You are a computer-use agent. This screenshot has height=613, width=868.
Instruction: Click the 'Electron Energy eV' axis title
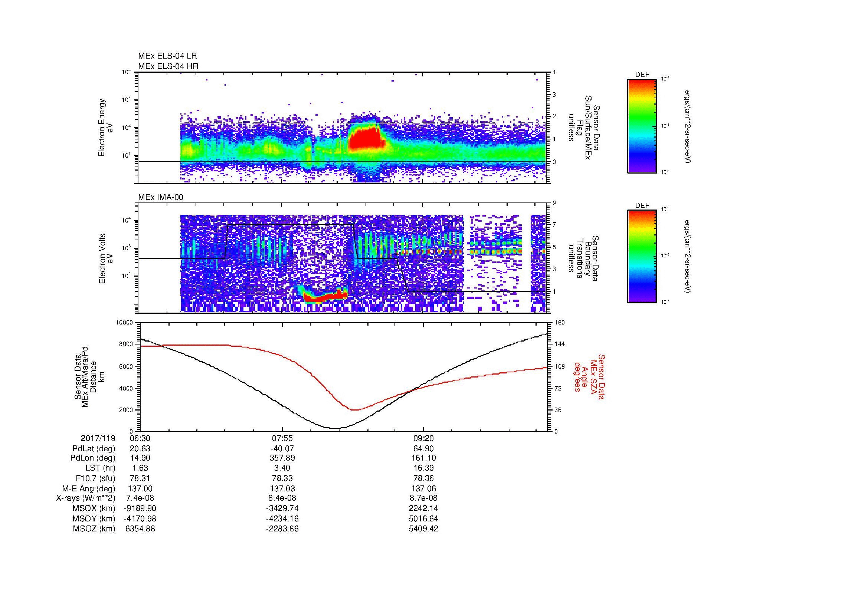click(x=106, y=128)
